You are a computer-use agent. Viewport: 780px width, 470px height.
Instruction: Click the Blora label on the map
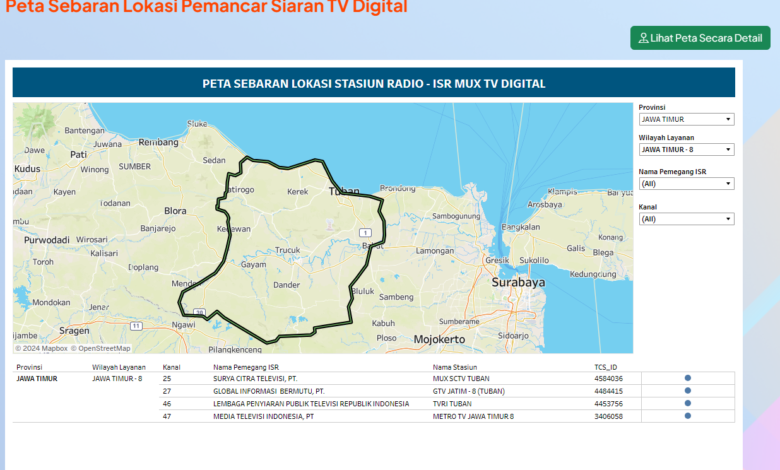pyautogui.click(x=175, y=211)
